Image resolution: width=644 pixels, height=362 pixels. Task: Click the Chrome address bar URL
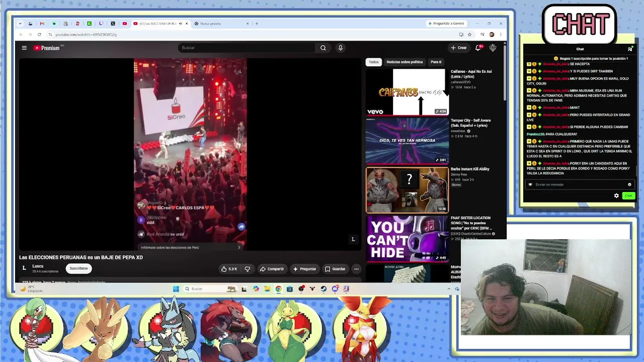point(86,35)
